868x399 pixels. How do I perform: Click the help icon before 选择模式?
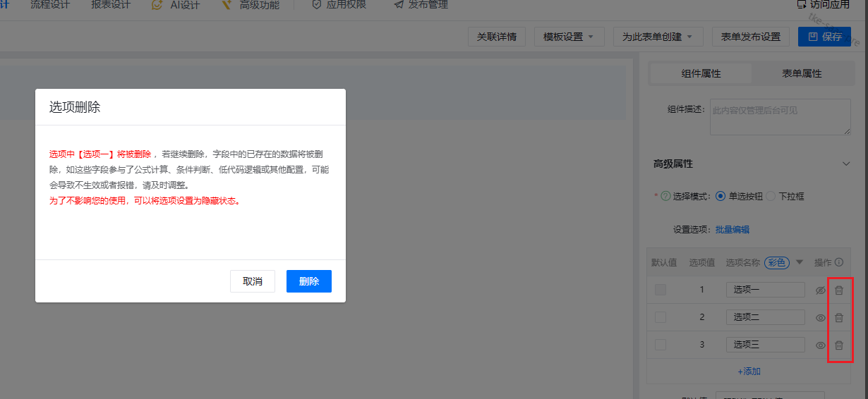[x=665, y=197]
